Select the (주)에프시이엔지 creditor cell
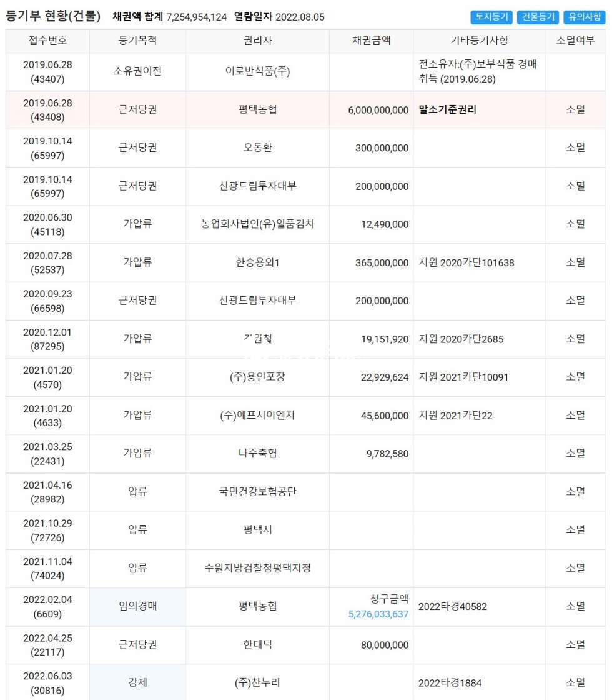612x700 pixels. pyautogui.click(x=257, y=416)
